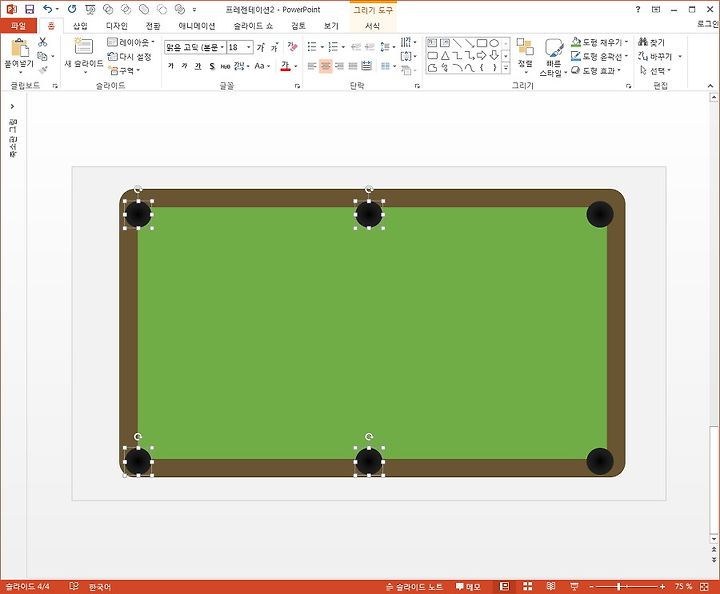Toggle text shadow formatting
720x594 pixels.
pyautogui.click(x=212, y=66)
